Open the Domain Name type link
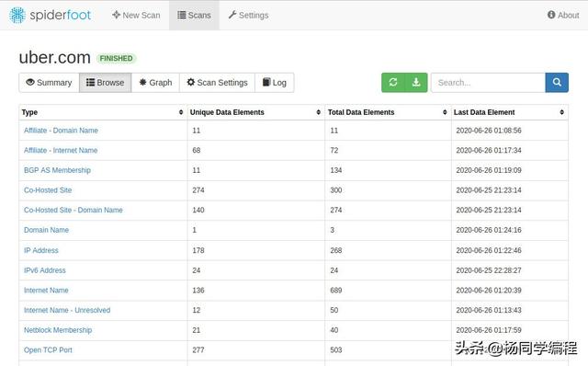 (46, 230)
